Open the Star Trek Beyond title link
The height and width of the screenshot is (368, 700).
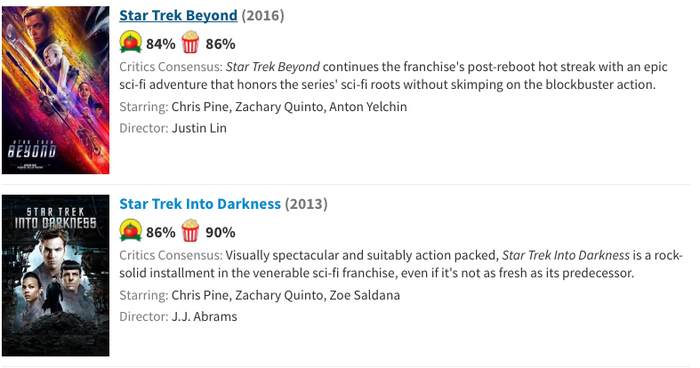[178, 16]
